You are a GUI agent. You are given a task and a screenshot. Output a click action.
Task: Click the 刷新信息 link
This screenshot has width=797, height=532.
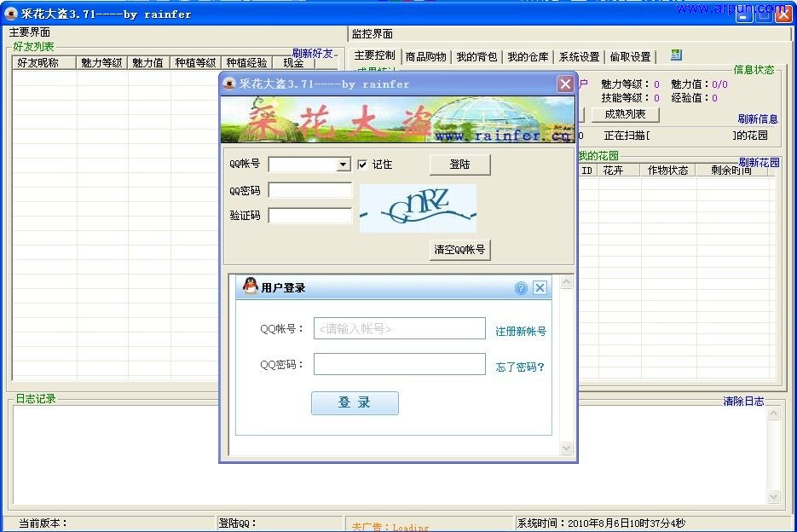click(758, 119)
